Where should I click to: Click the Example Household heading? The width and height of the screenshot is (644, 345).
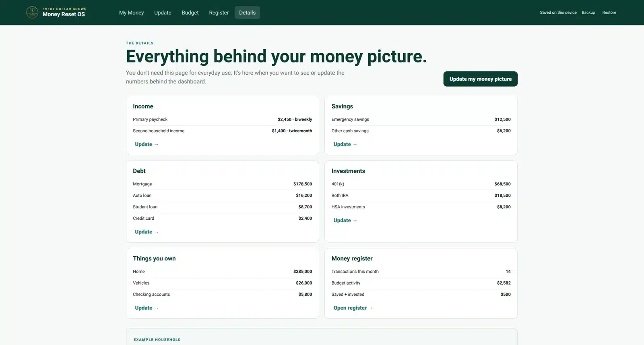click(x=157, y=340)
